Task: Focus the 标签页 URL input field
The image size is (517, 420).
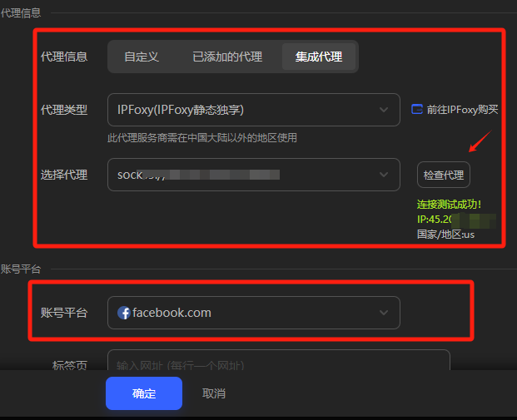Action: point(279,360)
